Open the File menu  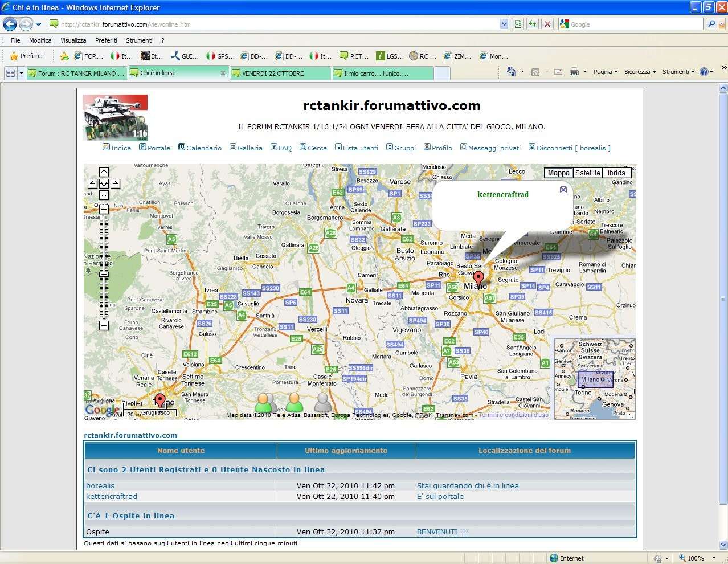coord(15,40)
